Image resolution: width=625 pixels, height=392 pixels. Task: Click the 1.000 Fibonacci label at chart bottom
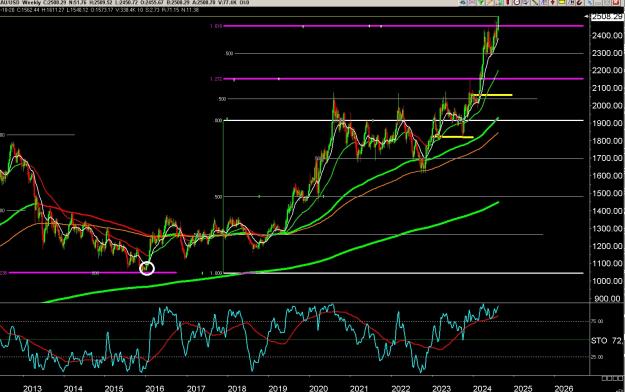pos(216,273)
